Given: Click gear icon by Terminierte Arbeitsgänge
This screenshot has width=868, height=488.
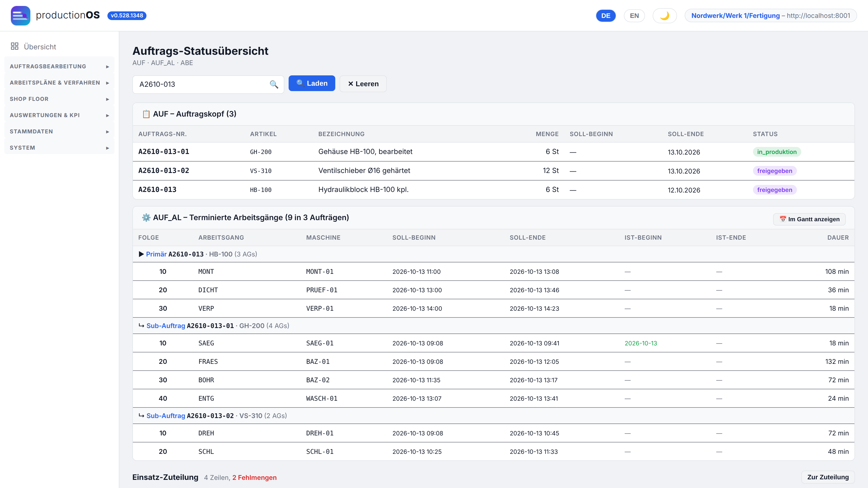Looking at the screenshot, I should [x=146, y=217].
